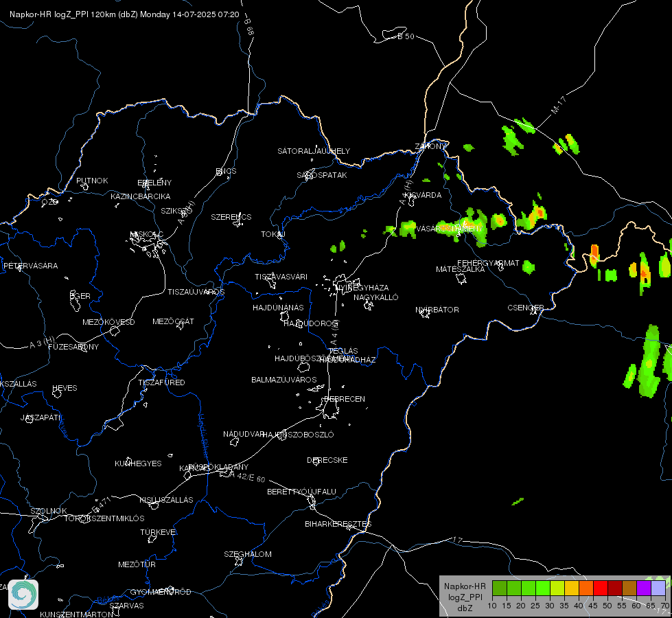672x618 pixels.
Task: Click the BERETTYÓÚJFALU label
Action: click(x=302, y=492)
